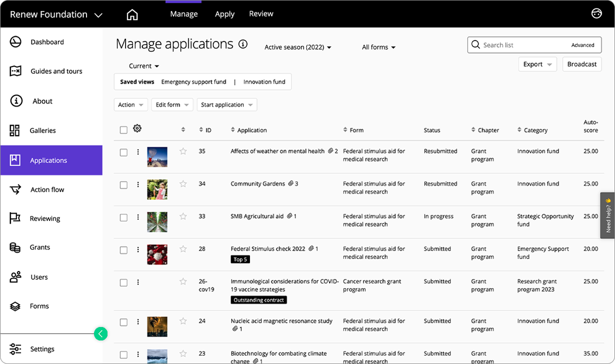Toggle the select-all checkbox in the table header

(123, 129)
